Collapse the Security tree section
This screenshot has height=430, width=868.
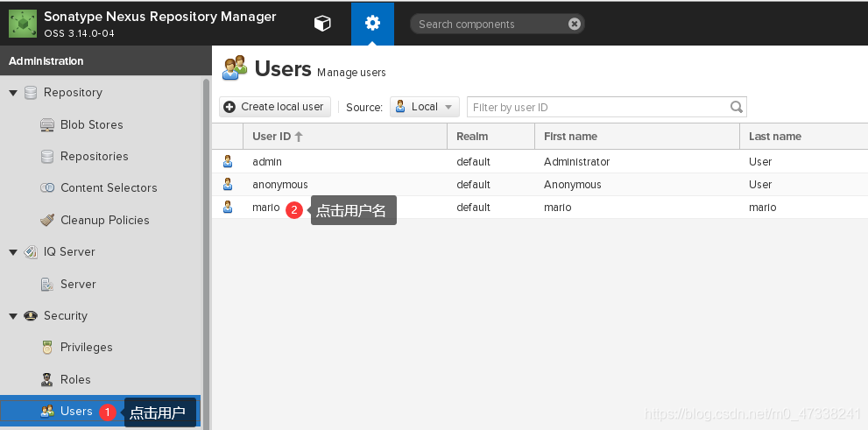tap(13, 316)
